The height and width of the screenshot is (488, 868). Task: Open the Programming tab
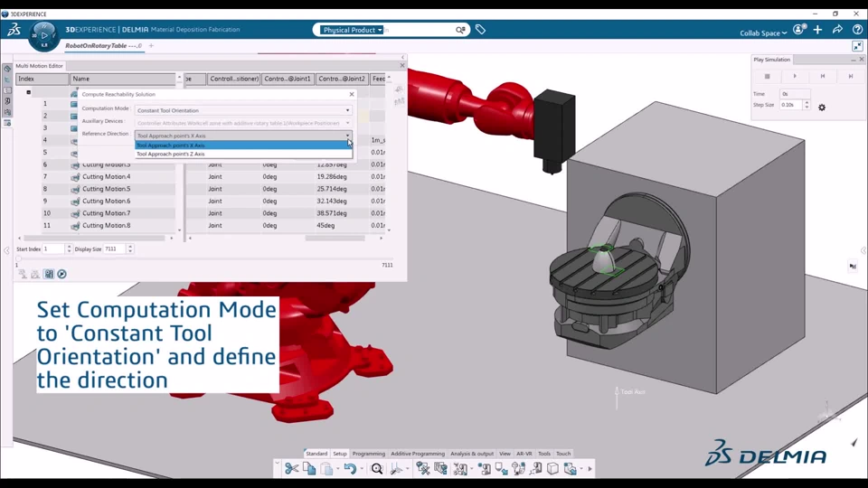(x=369, y=454)
